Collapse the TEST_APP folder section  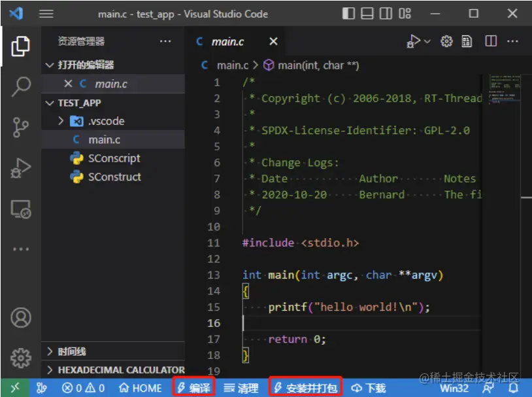(x=113, y=103)
